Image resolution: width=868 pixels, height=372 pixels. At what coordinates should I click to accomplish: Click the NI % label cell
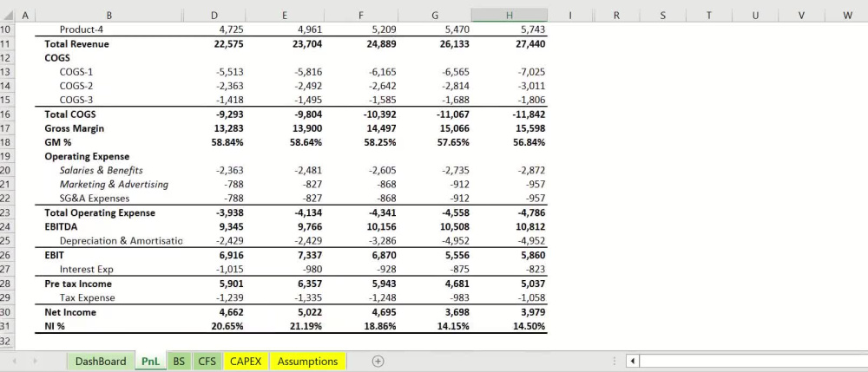(109, 326)
